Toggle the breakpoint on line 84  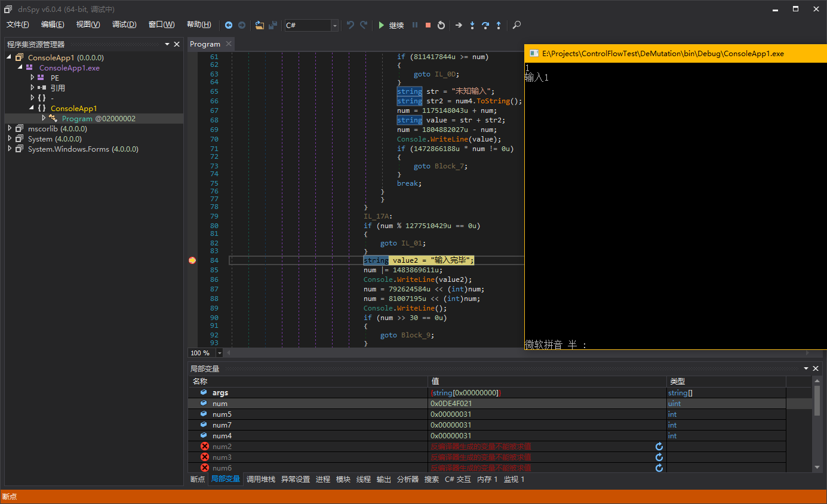pos(192,260)
